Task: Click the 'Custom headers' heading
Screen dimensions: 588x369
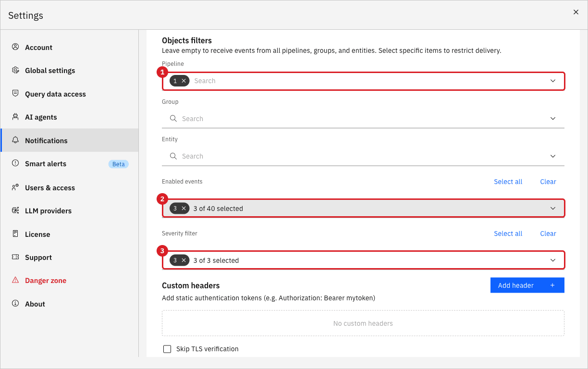Action: (191, 285)
